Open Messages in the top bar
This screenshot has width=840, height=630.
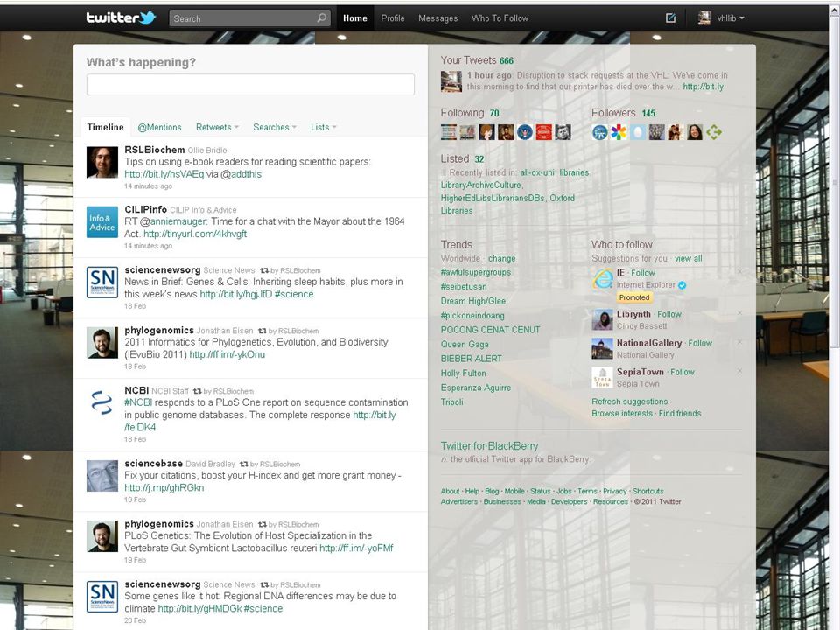[x=438, y=18]
